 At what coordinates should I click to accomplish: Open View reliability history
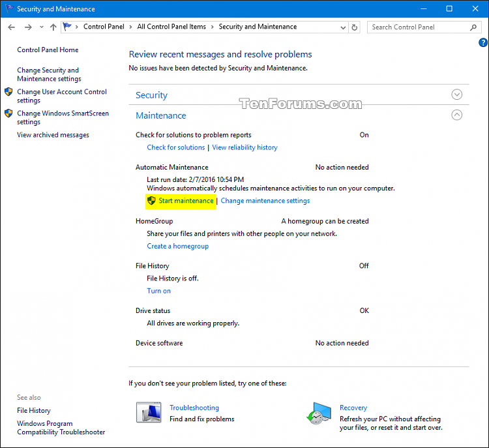pos(244,147)
